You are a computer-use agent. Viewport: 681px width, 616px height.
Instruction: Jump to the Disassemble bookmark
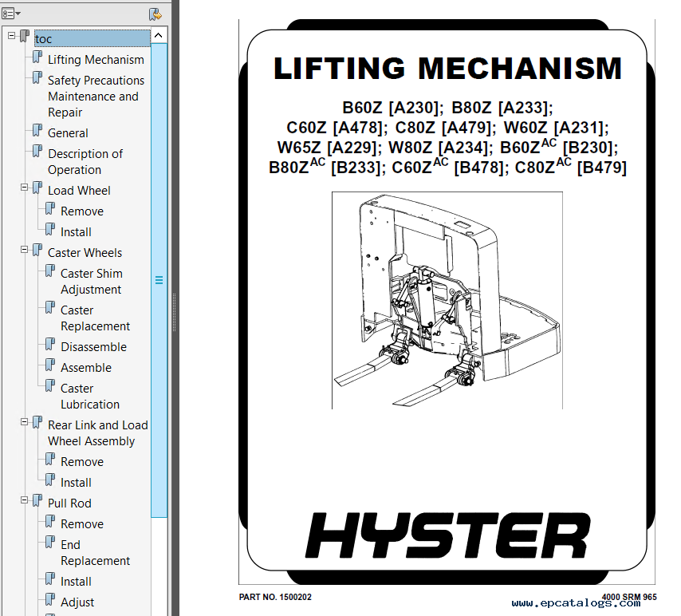[94, 347]
